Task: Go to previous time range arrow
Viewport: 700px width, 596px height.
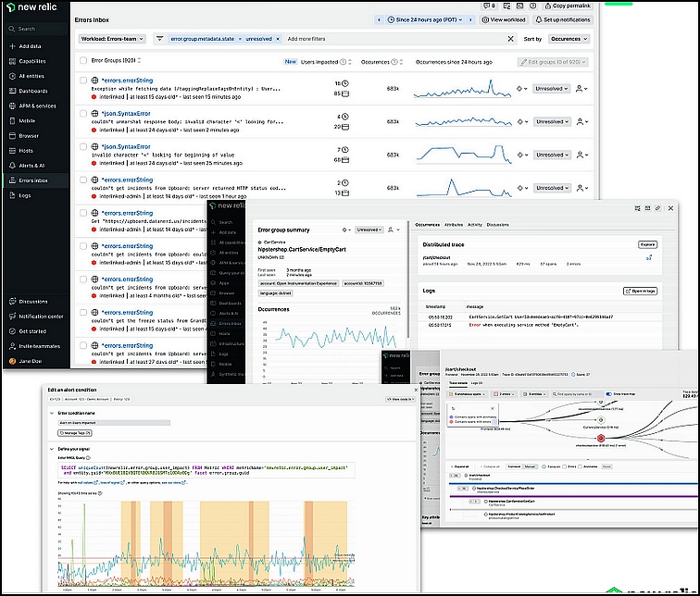Action: coord(379,19)
